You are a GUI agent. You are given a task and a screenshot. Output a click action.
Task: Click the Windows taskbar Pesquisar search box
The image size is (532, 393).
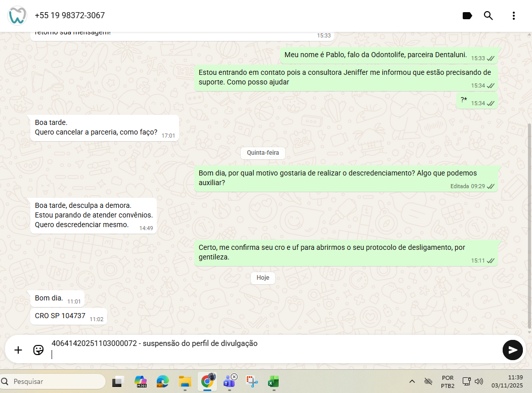tap(53, 381)
